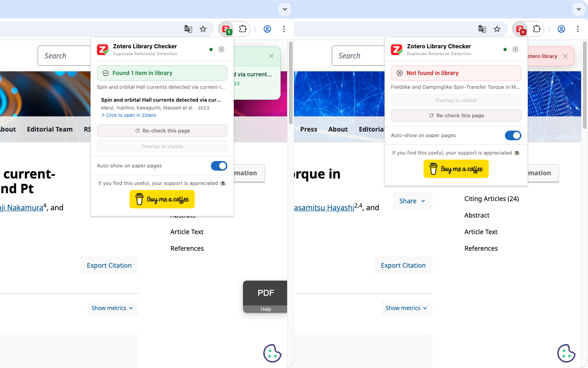The width and height of the screenshot is (588, 368).
Task: Expand tab search chevron in right window
Action: (x=579, y=9)
